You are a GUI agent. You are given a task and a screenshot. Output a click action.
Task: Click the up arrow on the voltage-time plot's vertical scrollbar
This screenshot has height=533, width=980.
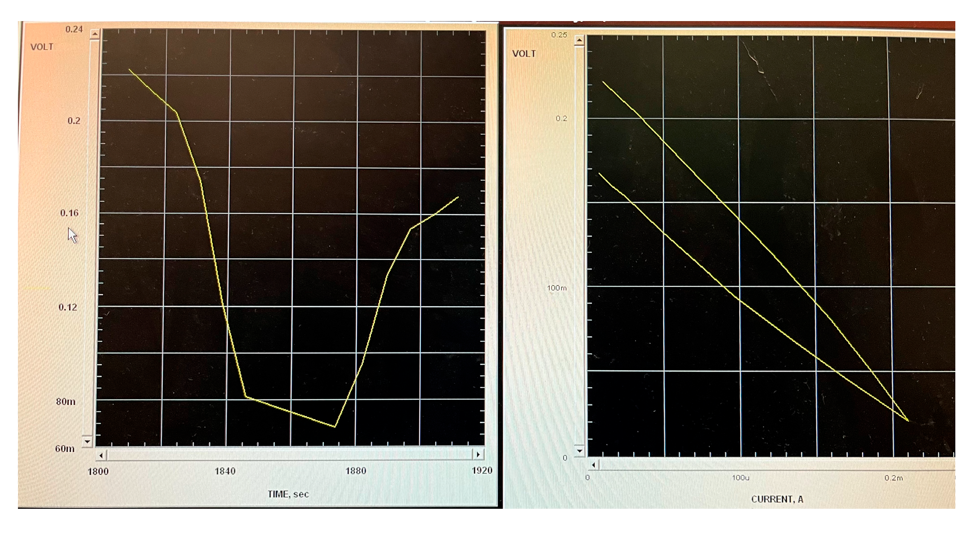click(95, 34)
